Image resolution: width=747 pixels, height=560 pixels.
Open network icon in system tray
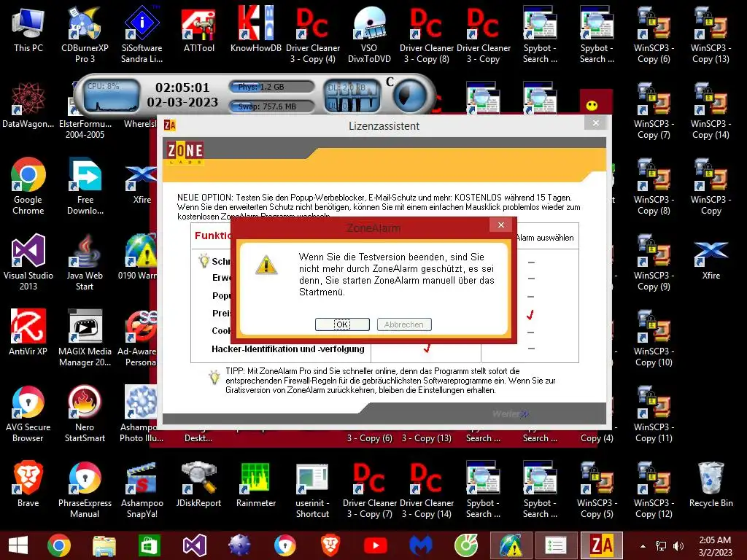click(661, 546)
